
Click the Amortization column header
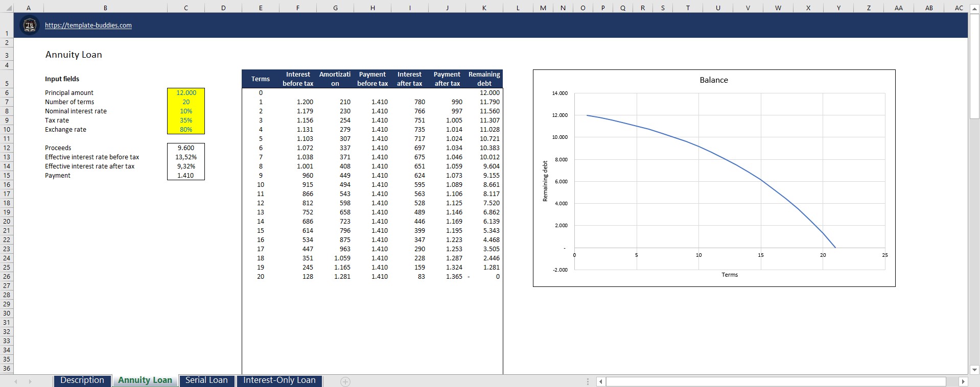point(335,79)
